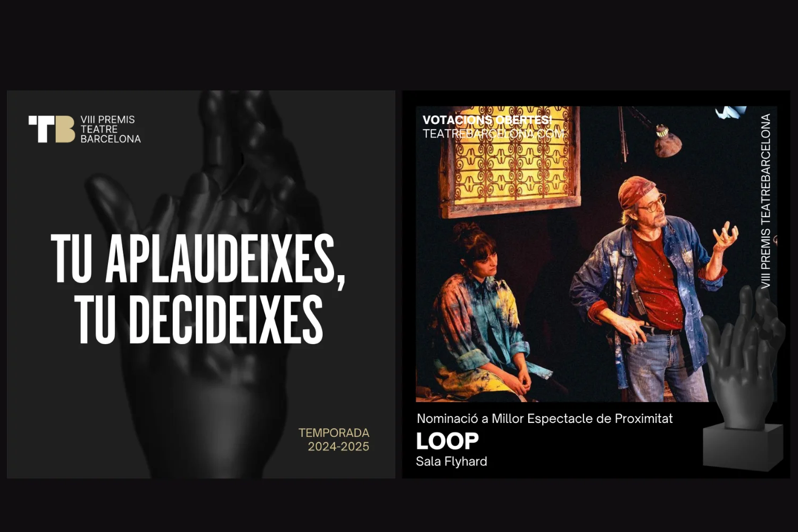Click the 'Tu decideixes' headline line

coord(198,319)
